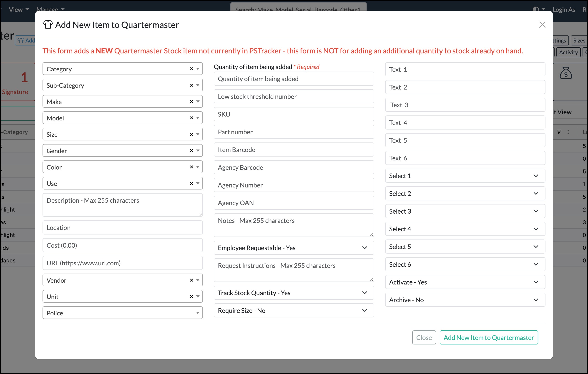Open the Make dropdown
Viewport: 588px width, 374px height.
point(123,102)
